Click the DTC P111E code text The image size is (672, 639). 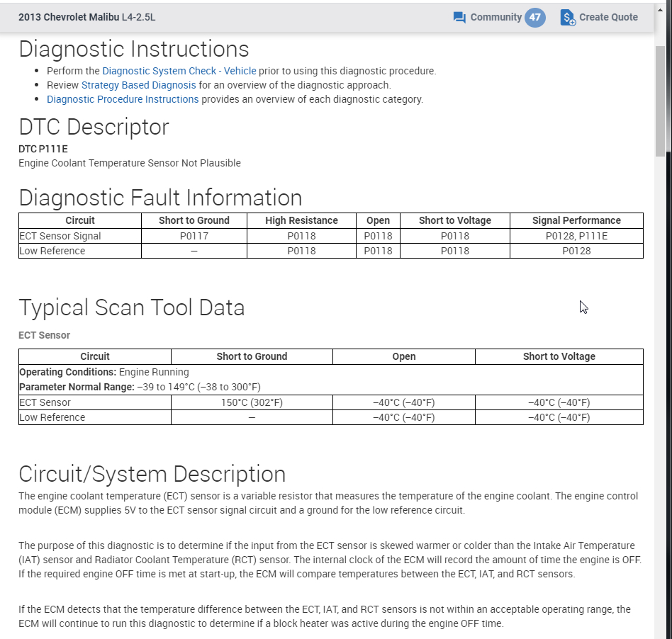[43, 149]
